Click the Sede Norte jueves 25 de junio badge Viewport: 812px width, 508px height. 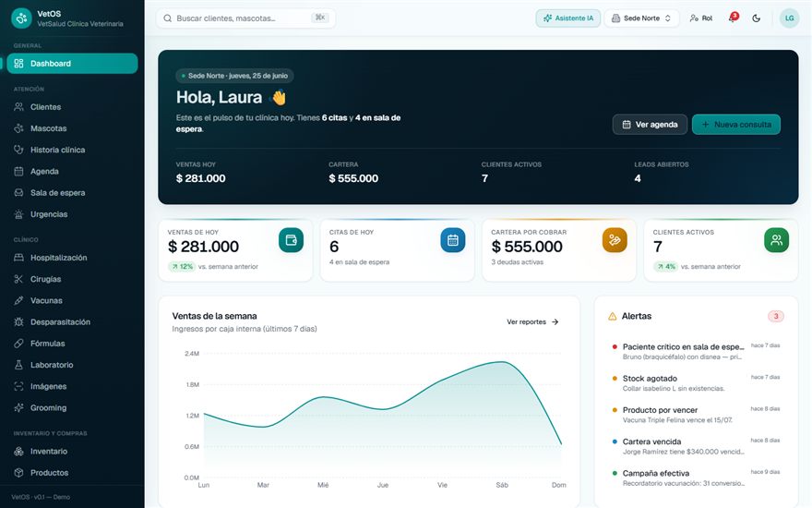[234, 76]
